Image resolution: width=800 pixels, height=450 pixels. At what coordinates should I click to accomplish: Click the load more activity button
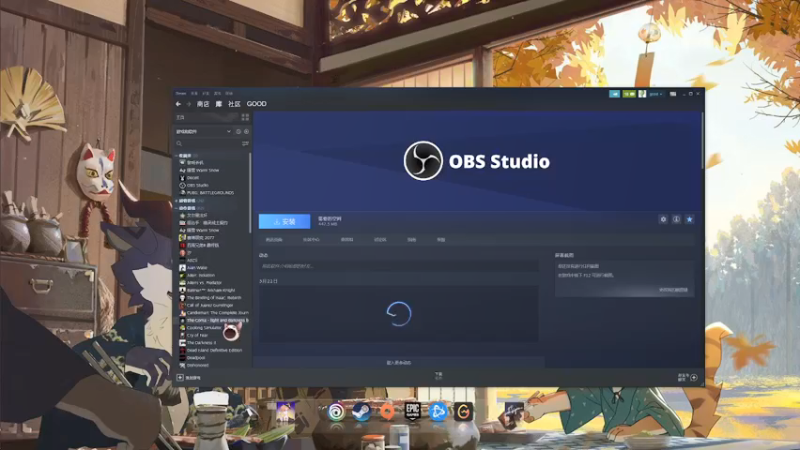[398, 363]
